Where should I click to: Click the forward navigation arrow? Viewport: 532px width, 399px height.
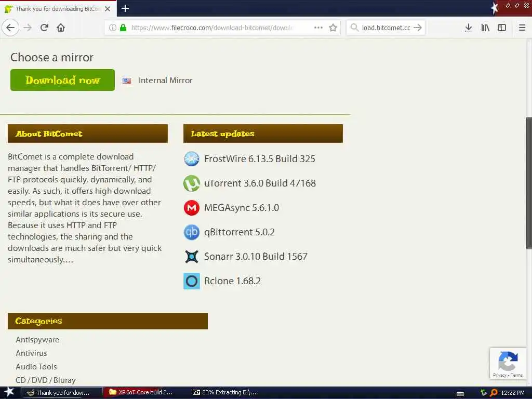28,28
